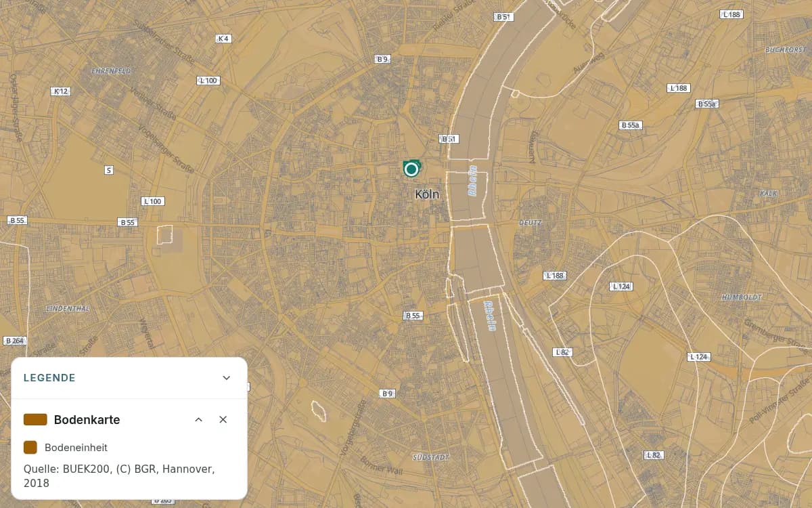Remove the Bodenkarte layer with the X
812x508 pixels.
coord(223,420)
